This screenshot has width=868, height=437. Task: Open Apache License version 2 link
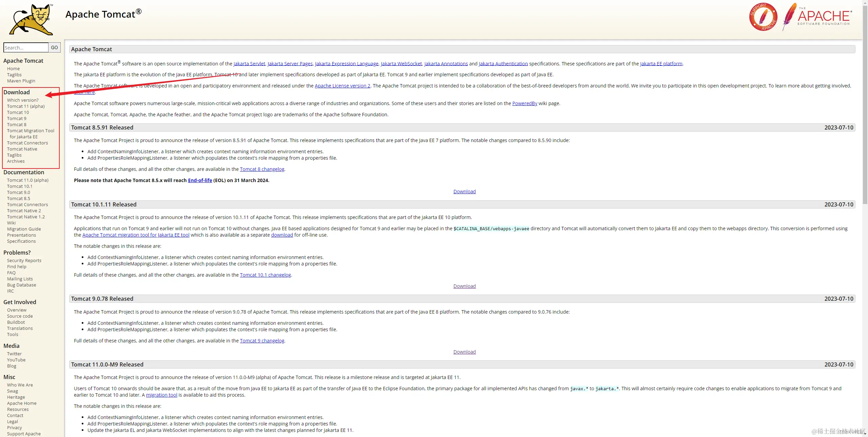pos(342,86)
